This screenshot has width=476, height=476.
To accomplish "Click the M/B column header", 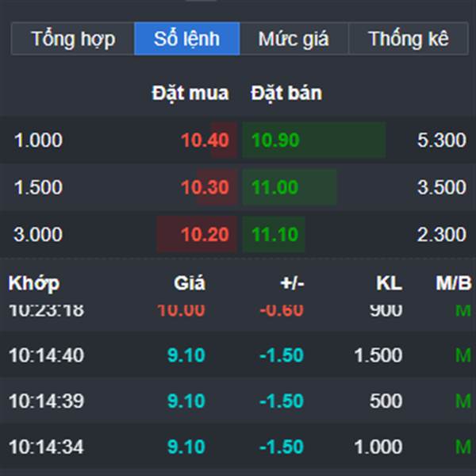I will tap(453, 283).
